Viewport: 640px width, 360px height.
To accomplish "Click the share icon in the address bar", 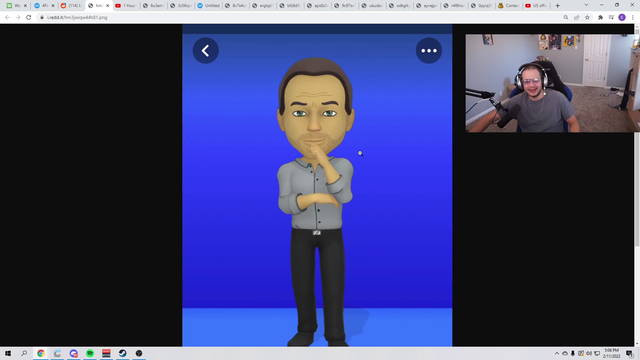I will tap(576, 18).
